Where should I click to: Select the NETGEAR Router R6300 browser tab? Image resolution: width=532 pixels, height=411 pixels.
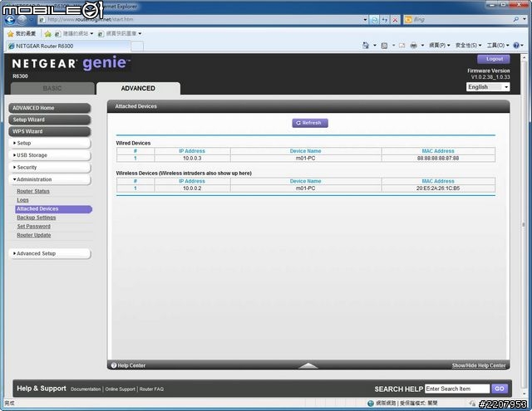(68, 46)
